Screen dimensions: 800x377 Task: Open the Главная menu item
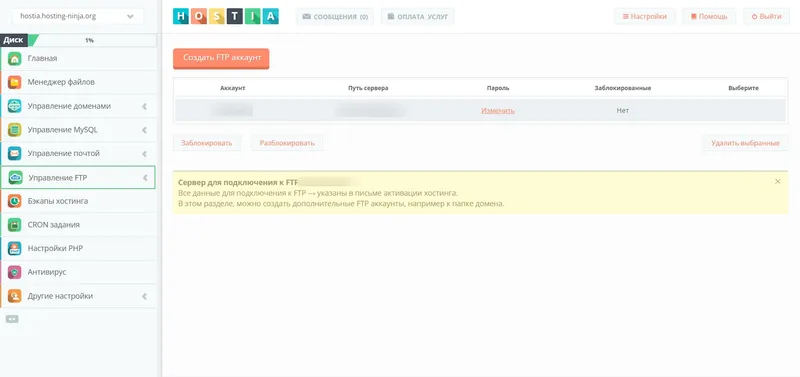click(78, 59)
